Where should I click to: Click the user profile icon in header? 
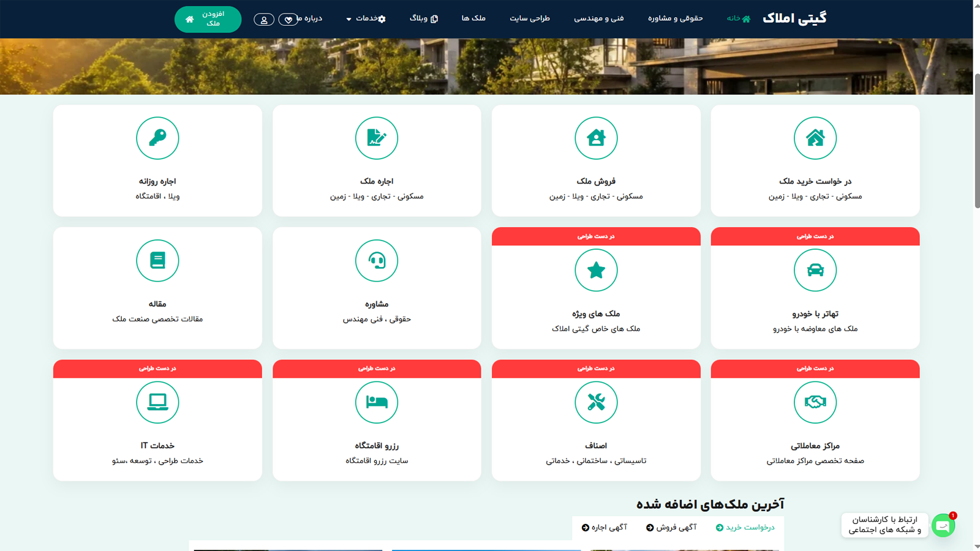(x=264, y=20)
